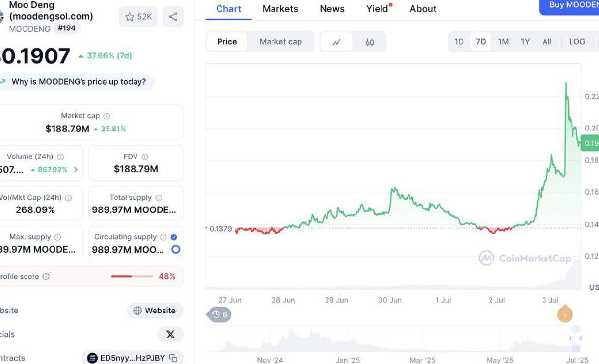The width and height of the screenshot is (599, 364).
Task: Click the #194 rank badge
Action: click(x=67, y=28)
